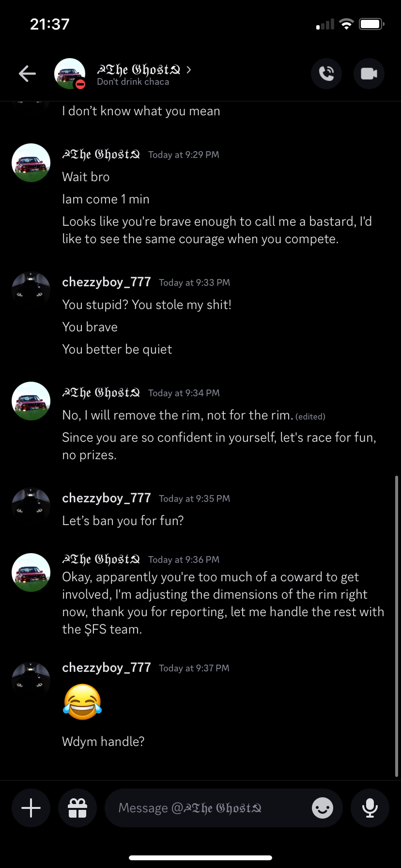Tap the large laughing emoji message
Viewport: 401px width, 868px height.
click(x=82, y=701)
